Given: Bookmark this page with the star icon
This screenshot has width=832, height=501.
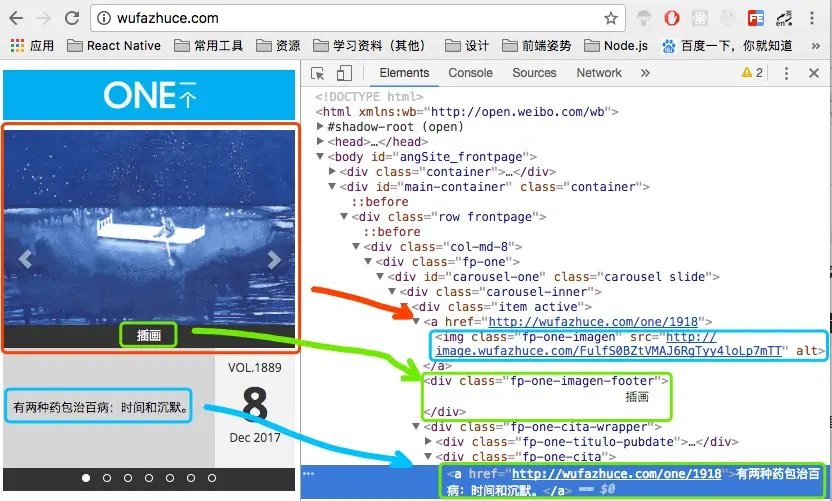Looking at the screenshot, I should (611, 19).
